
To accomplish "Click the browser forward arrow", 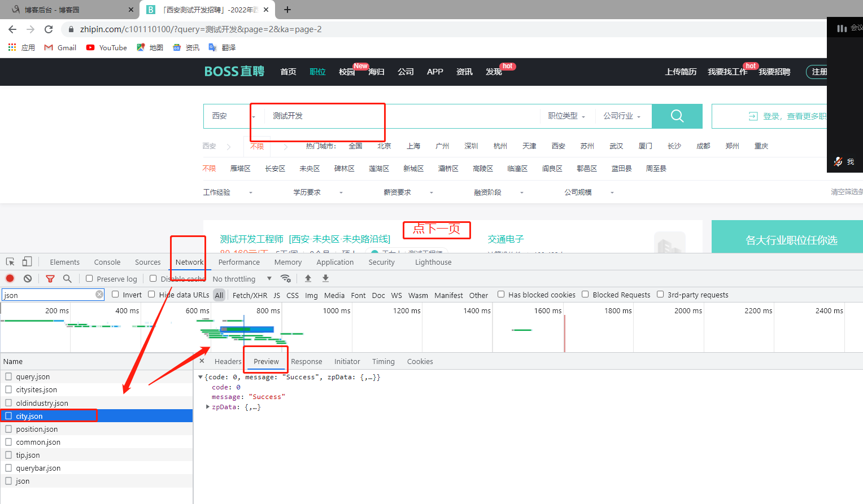I will coord(30,29).
